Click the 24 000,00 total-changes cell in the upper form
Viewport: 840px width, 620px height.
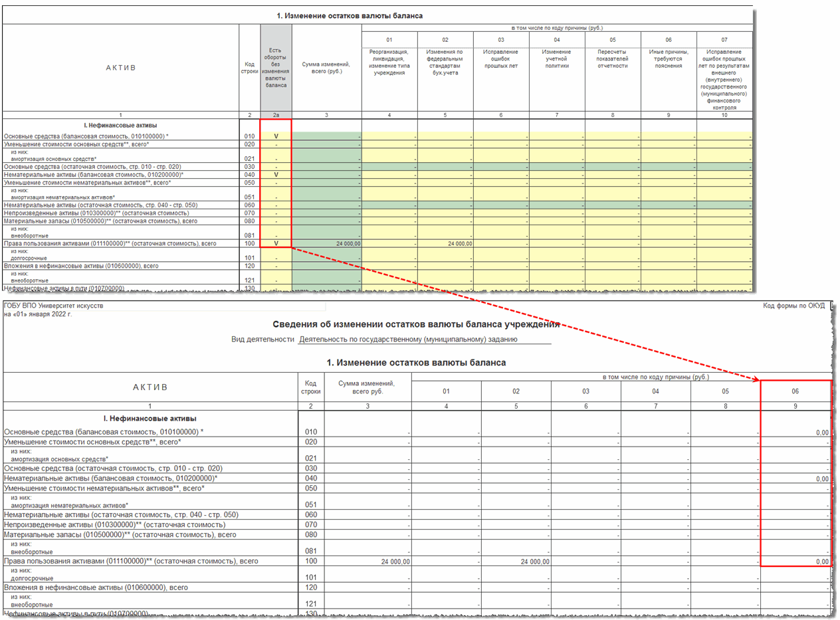[326, 244]
